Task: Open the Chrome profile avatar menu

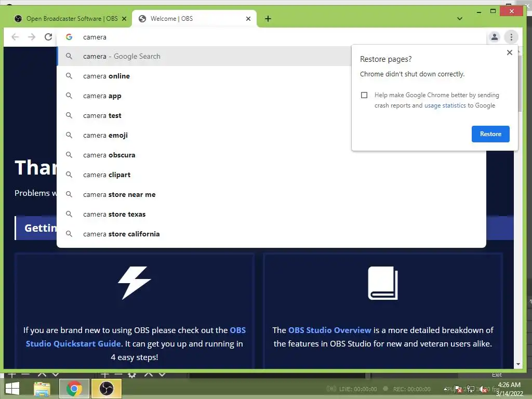Action: coord(495,37)
